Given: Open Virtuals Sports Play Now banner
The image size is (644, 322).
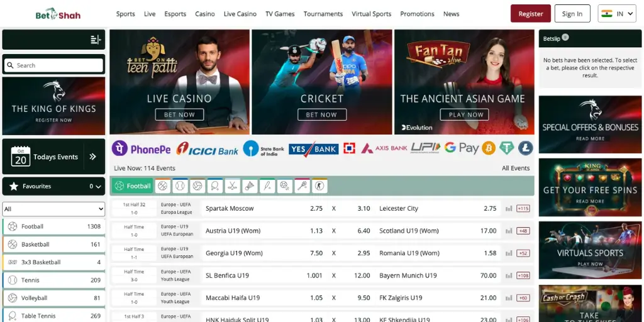Looking at the screenshot, I should point(590,250).
